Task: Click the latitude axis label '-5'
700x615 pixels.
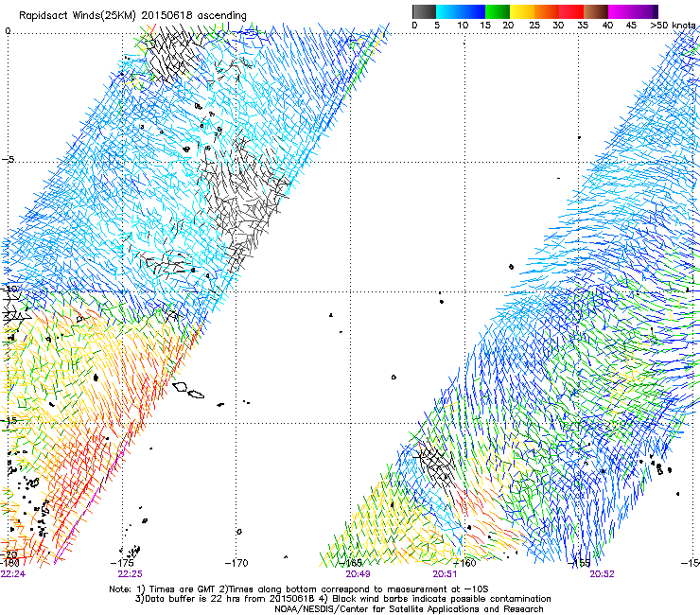Action: click(x=8, y=160)
